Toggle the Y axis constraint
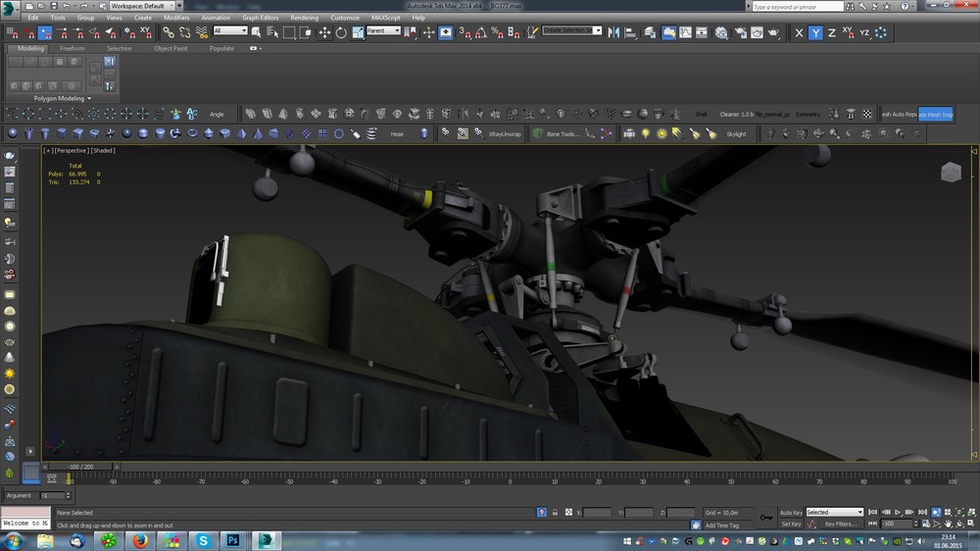Image resolution: width=980 pixels, height=551 pixels. 815,32
